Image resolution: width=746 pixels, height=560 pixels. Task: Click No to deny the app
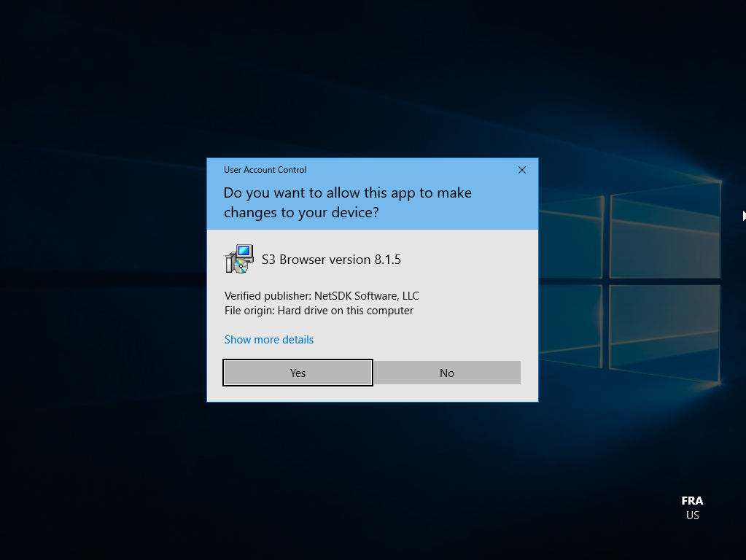447,373
